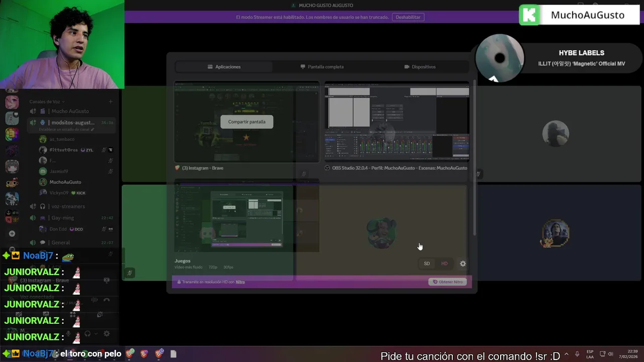
Task: Open the first Brave icon in taskbar
Action: tap(130, 353)
